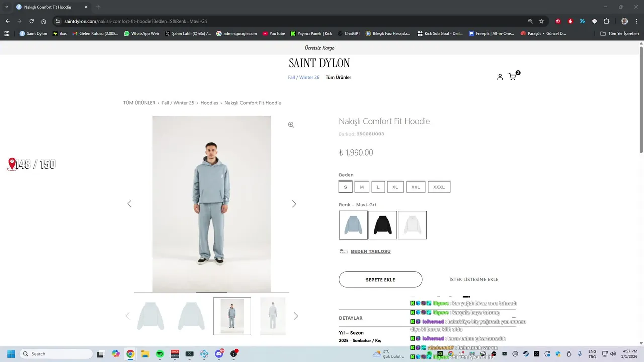Advance the thumbnail strip to the right
This screenshot has height=362, width=644.
pyautogui.click(x=296, y=316)
